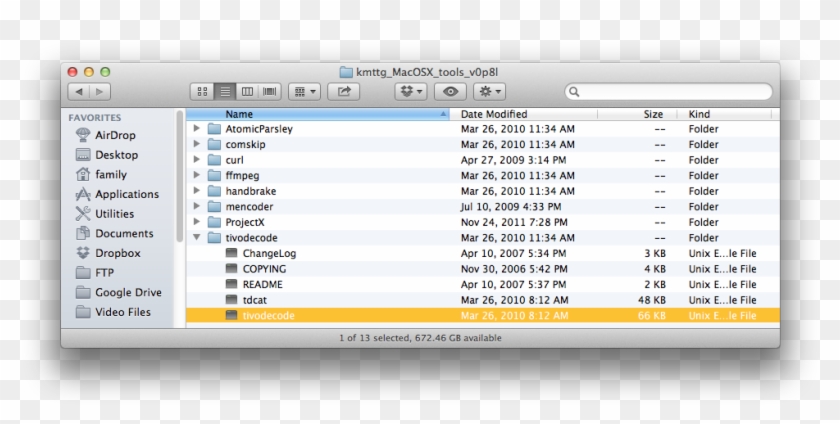This screenshot has height=424, width=840.
Task: Expand the curl folder
Action: pyautogui.click(x=197, y=159)
